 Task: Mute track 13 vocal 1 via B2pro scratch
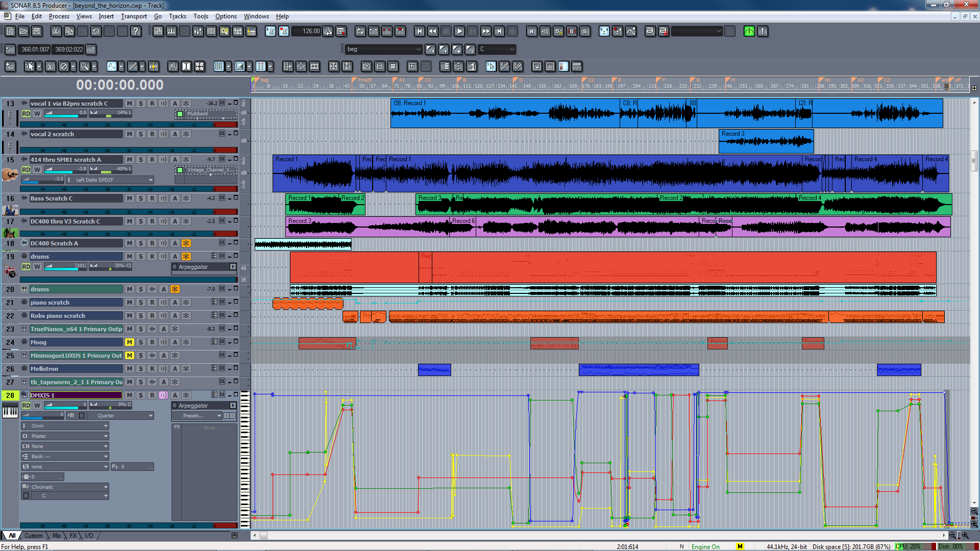tap(130, 104)
